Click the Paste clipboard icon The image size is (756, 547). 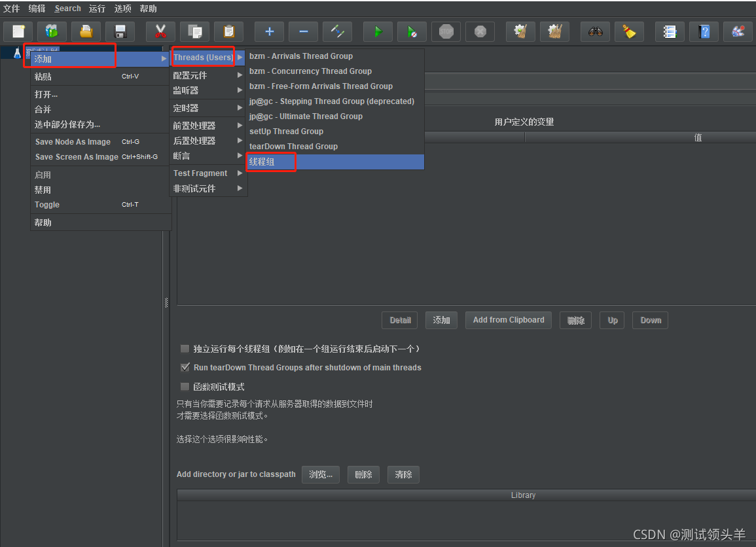(x=228, y=32)
